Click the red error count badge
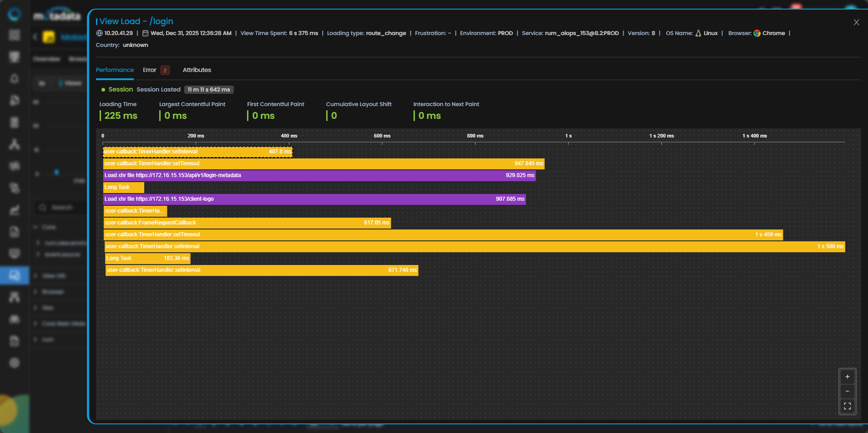Screen dimensions: 868x433 (165, 70)
